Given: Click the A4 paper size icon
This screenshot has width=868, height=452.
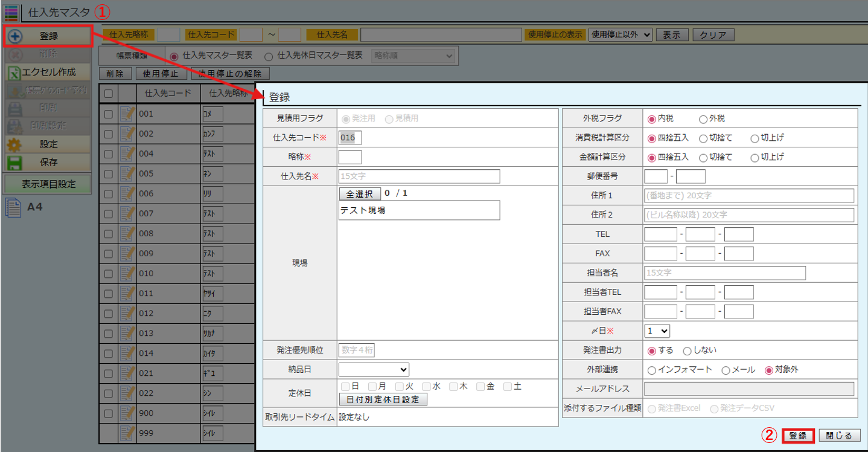Looking at the screenshot, I should [x=13, y=207].
